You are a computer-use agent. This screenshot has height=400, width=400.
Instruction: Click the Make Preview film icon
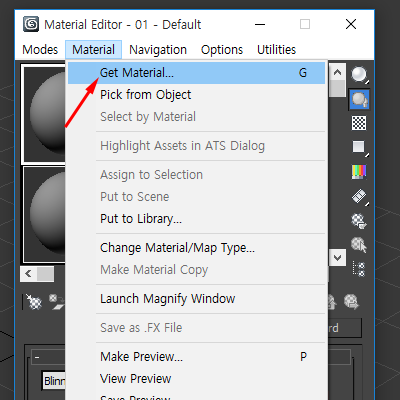359,197
